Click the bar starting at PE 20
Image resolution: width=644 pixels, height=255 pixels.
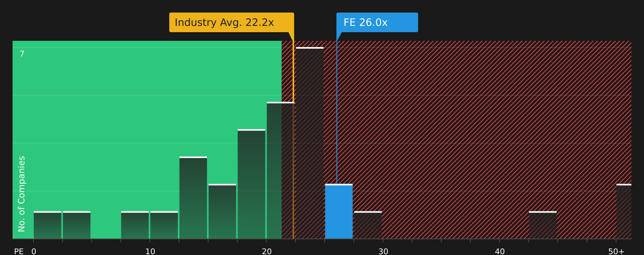click(x=280, y=171)
